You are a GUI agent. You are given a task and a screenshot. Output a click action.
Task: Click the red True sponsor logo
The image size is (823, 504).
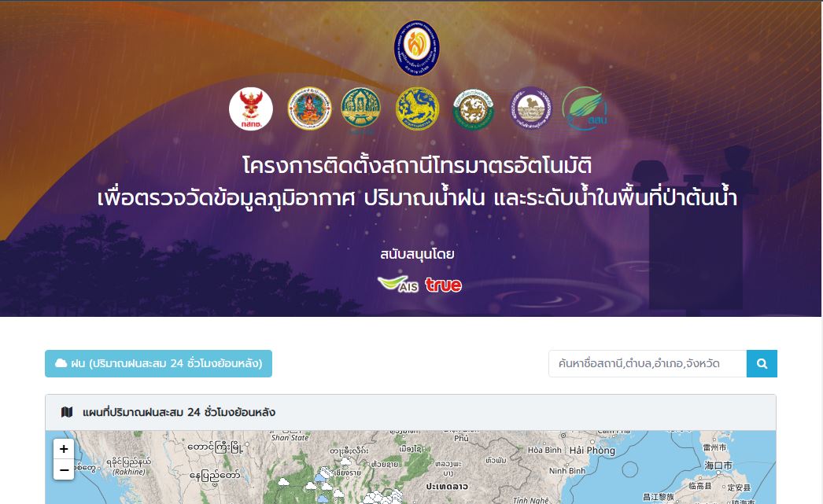coord(444,285)
